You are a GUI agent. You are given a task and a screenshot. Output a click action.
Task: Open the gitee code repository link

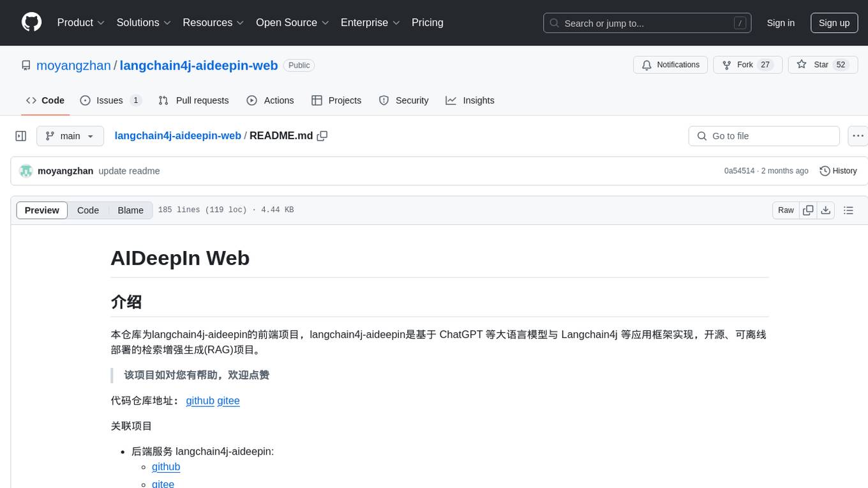pos(228,400)
